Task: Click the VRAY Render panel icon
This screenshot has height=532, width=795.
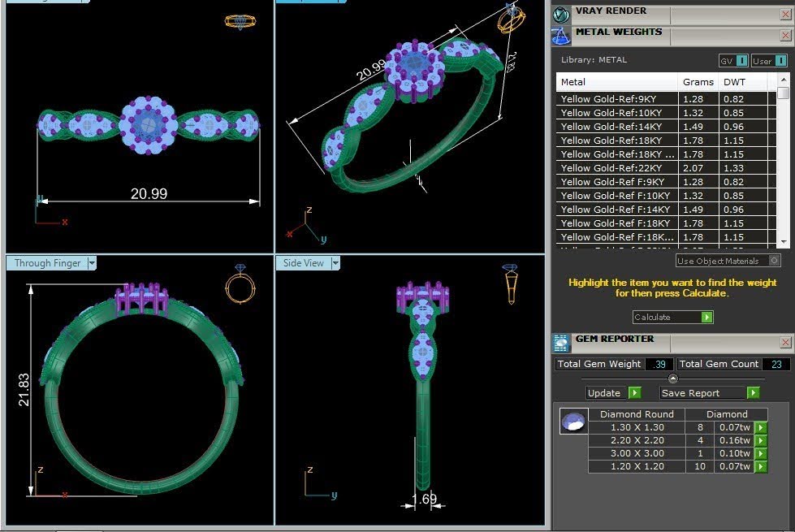Action: (561, 15)
